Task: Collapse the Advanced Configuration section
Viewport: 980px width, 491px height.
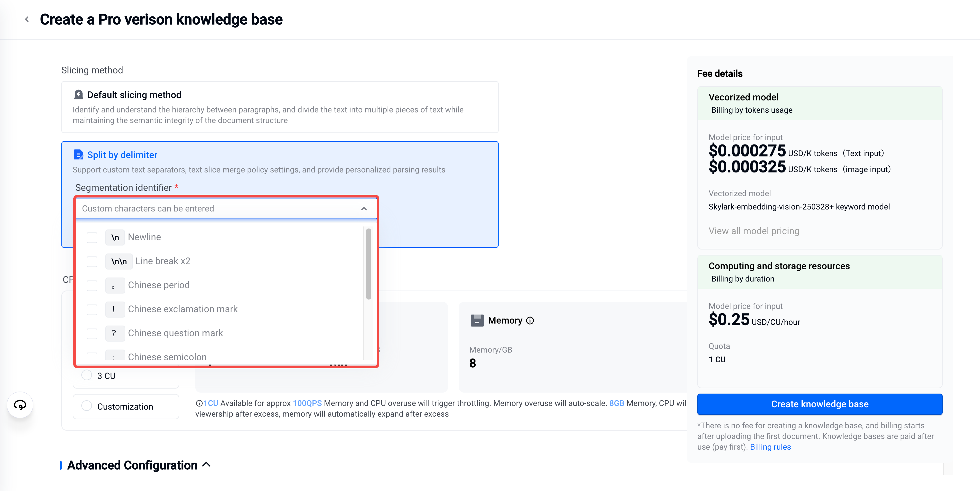Action: coord(207,465)
